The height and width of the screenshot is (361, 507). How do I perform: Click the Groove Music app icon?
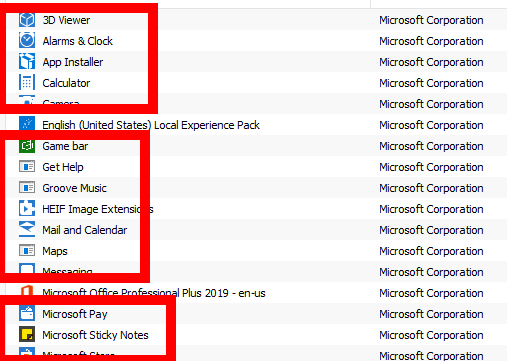point(27,188)
